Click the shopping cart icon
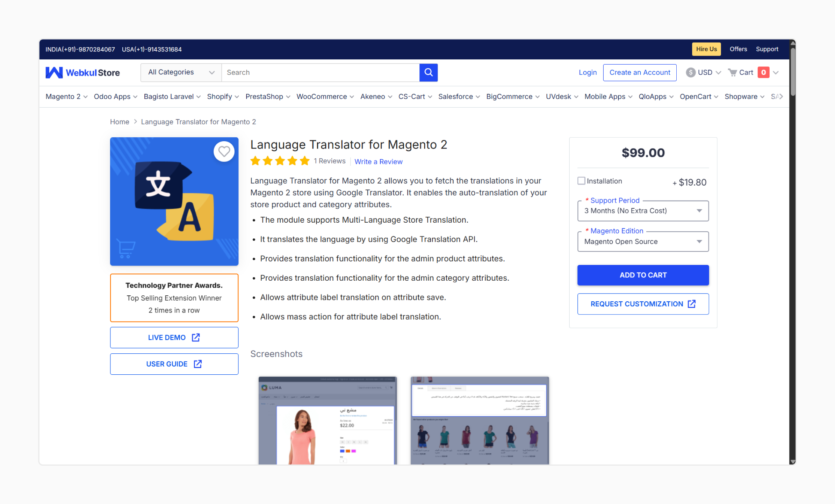This screenshot has height=504, width=835. [x=732, y=72]
